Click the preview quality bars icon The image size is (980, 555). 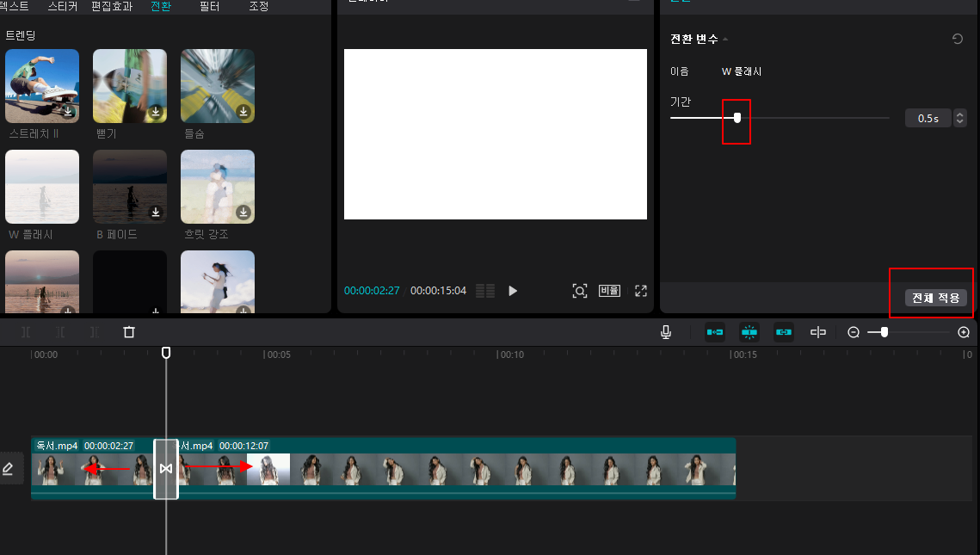click(x=485, y=291)
